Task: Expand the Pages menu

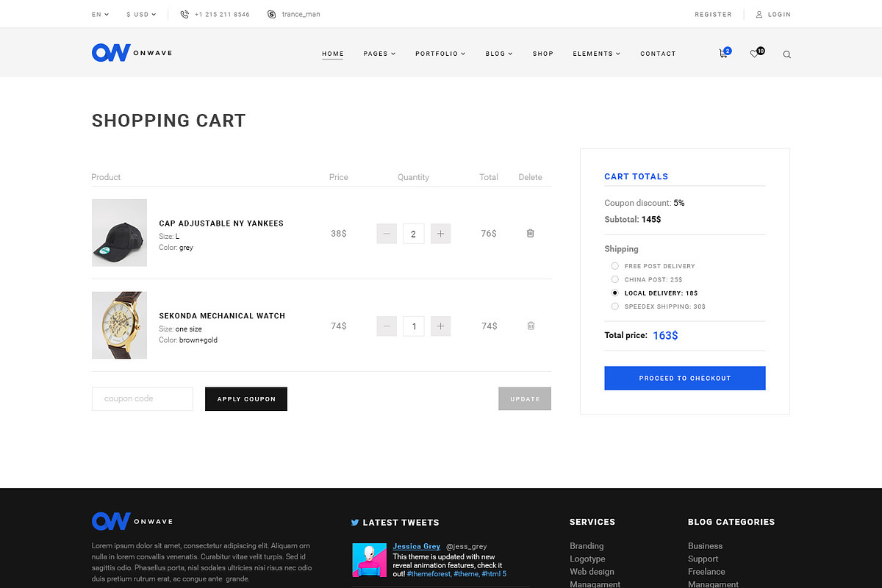Action: pos(379,54)
